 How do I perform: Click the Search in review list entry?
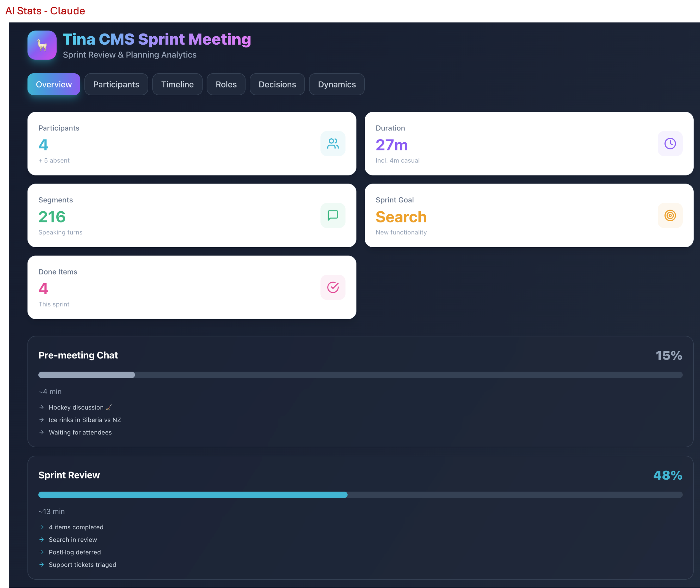pos(73,540)
